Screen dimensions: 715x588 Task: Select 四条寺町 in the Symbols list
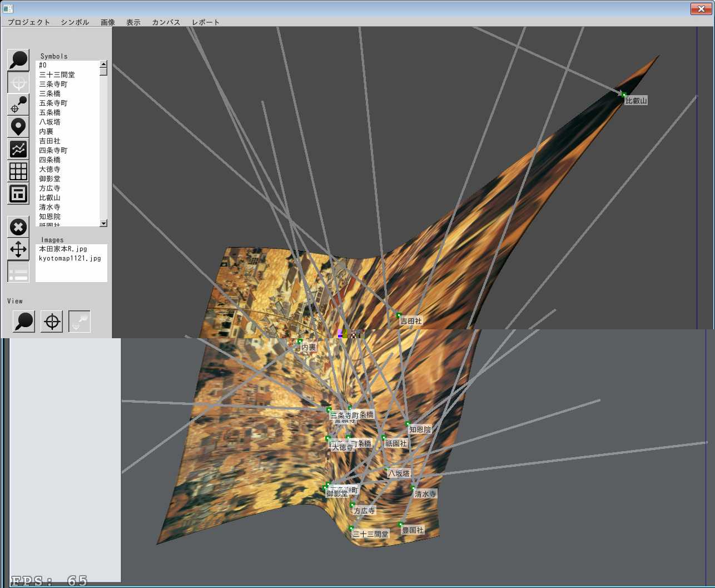(x=67, y=150)
